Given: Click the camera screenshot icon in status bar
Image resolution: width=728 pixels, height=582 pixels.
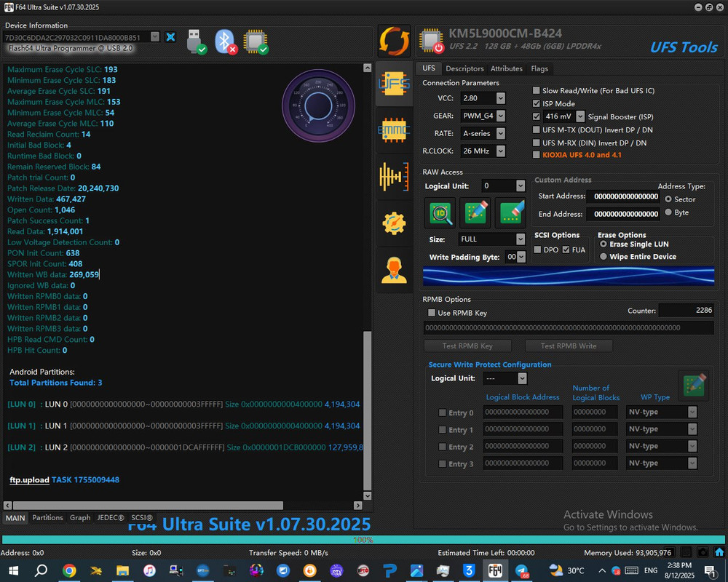Looking at the screenshot, I should (x=703, y=552).
